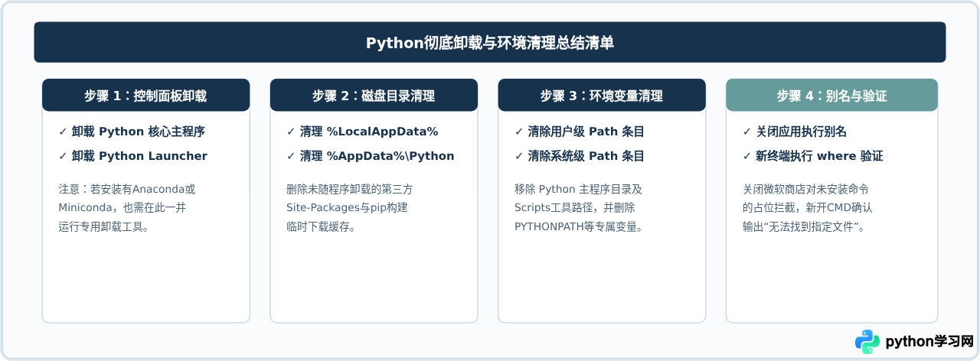Click the 'python学习网' brand text
This screenshot has height=361, width=980.
(929, 342)
